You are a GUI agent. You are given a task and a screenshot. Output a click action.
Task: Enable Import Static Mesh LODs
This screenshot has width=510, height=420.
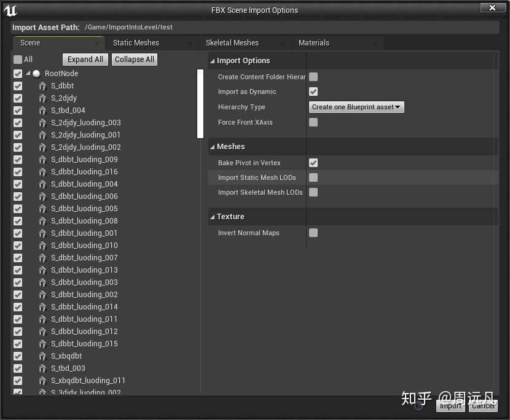[x=313, y=177]
